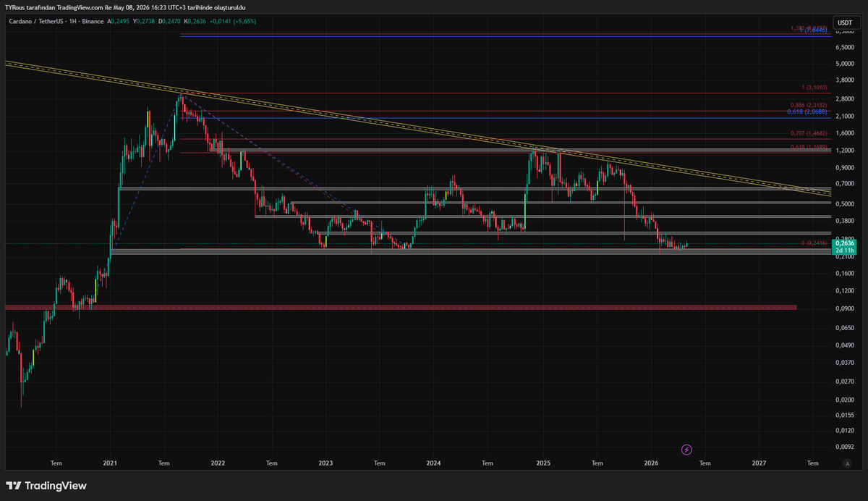Click the 2026 label on time axis
The height and width of the screenshot is (501, 868).
[x=651, y=463]
